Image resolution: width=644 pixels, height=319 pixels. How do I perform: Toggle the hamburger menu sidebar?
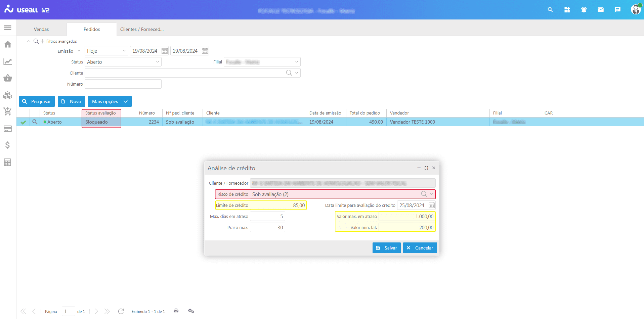pos(8,28)
